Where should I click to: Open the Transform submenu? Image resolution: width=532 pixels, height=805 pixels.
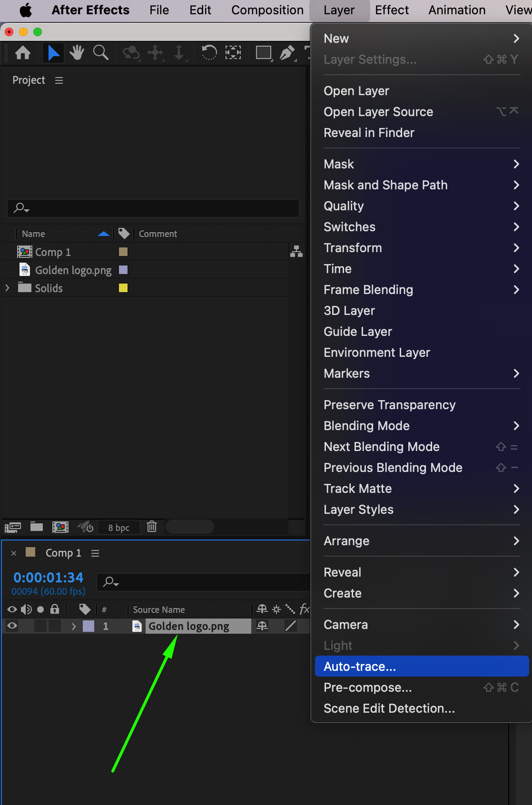(422, 248)
